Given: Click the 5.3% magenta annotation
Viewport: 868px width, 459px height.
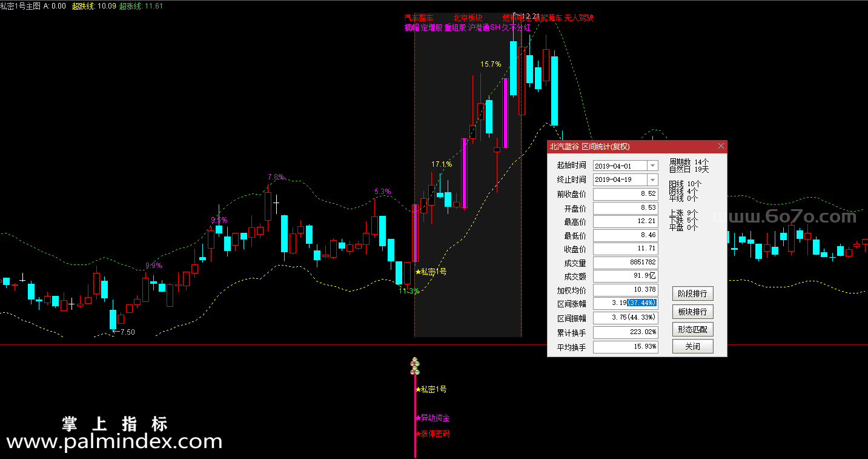Looking at the screenshot, I should click(x=383, y=192).
